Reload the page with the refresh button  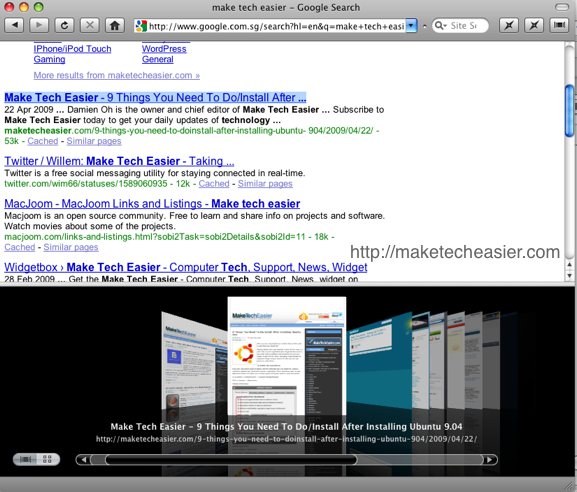(64, 25)
